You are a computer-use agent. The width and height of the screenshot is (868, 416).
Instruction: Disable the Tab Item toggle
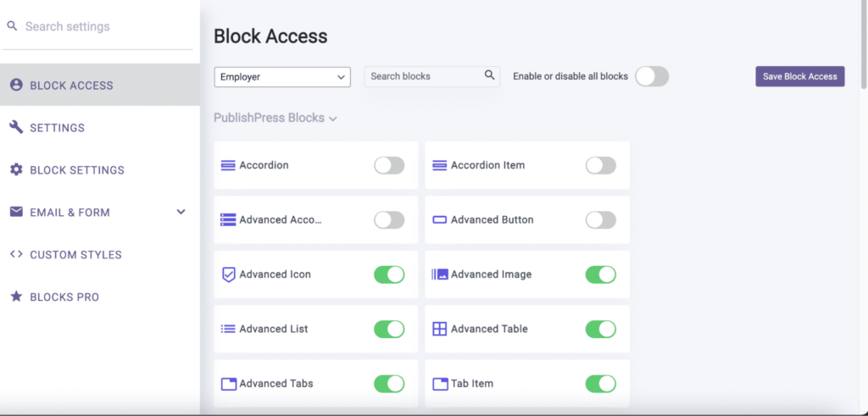click(x=601, y=383)
